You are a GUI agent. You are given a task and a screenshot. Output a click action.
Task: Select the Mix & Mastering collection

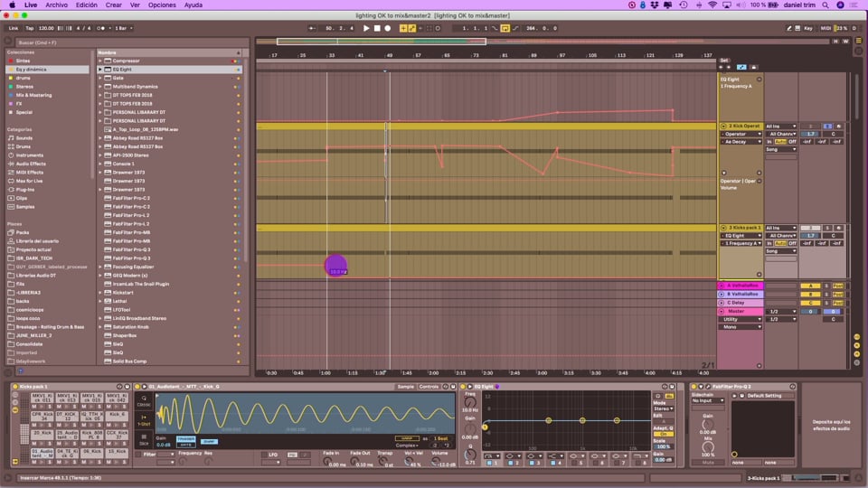coord(33,95)
